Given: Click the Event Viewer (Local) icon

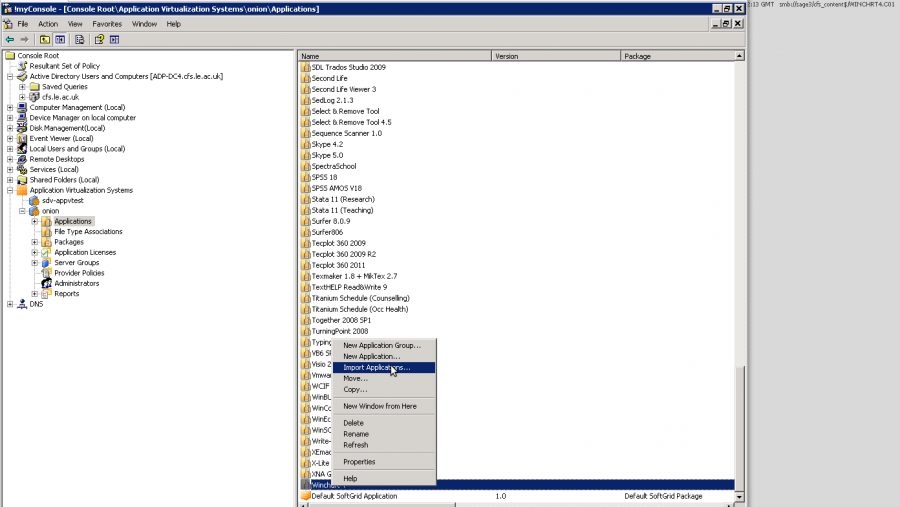Looking at the screenshot, I should 22,138.
